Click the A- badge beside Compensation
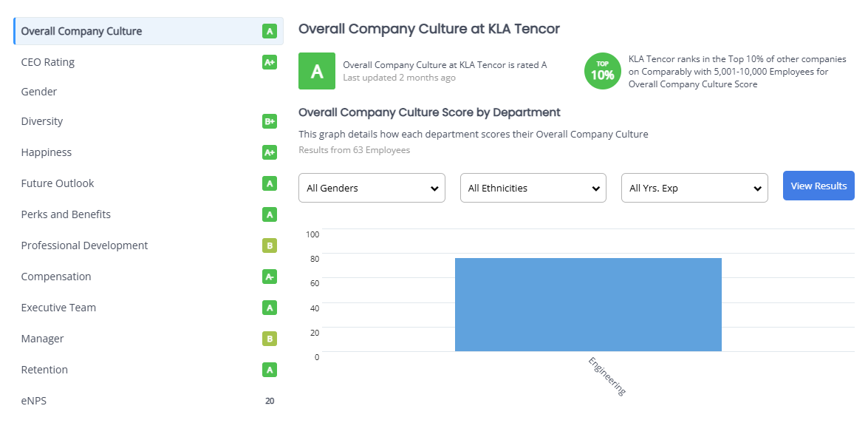The height and width of the screenshot is (437, 868). point(270,277)
